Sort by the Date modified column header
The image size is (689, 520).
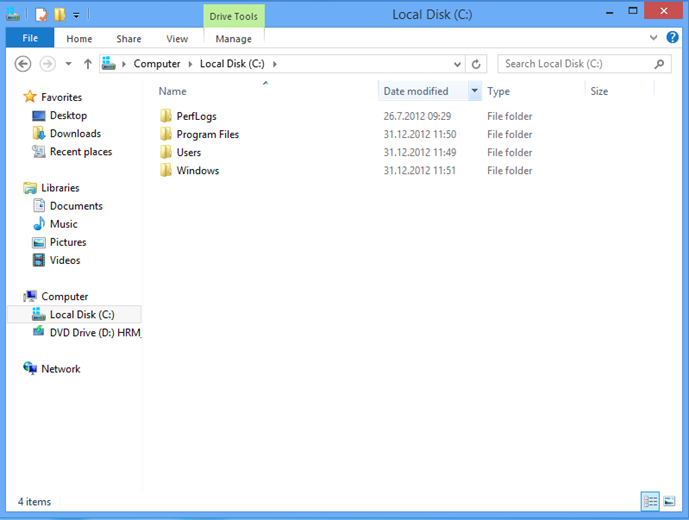click(x=416, y=91)
